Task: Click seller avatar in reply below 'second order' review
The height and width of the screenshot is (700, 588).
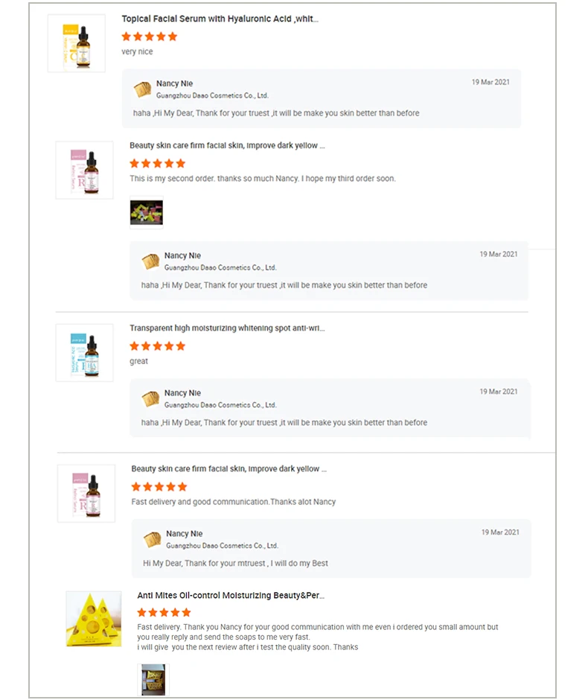Action: pyautogui.click(x=150, y=261)
